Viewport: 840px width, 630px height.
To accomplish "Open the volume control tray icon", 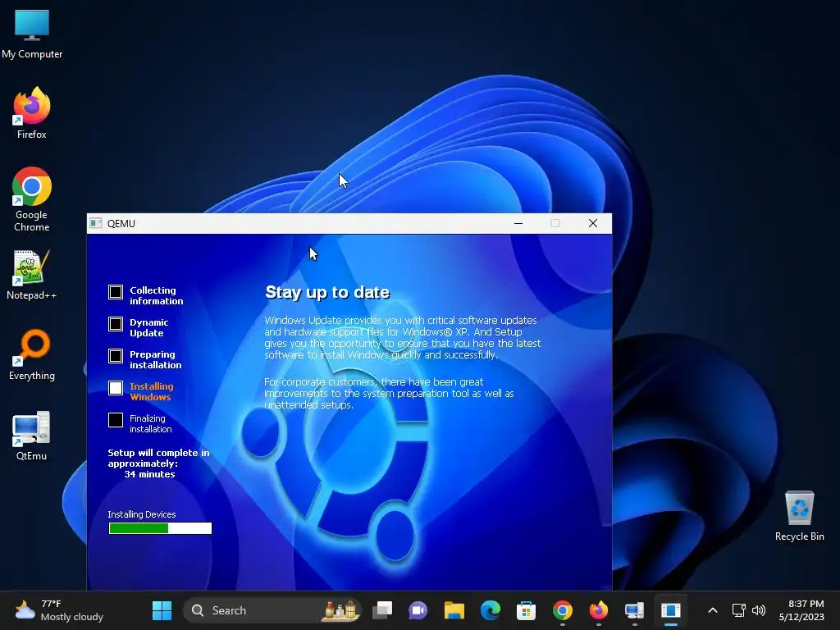I will pyautogui.click(x=759, y=610).
